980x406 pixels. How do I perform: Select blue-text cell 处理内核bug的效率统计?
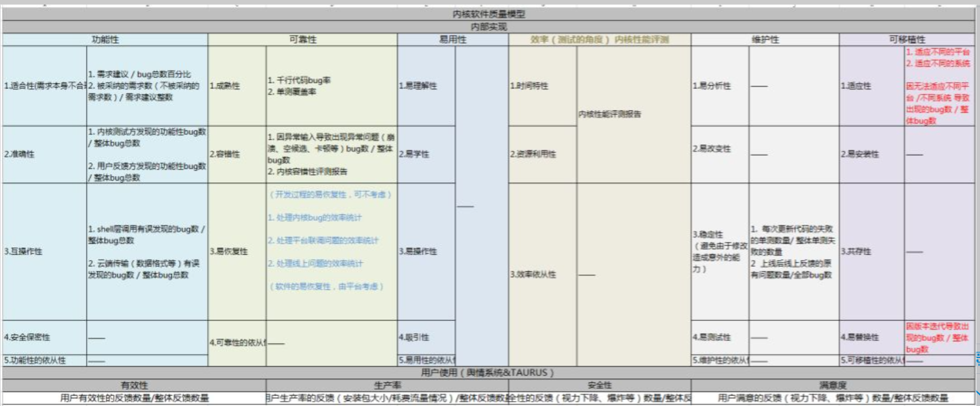pos(331,251)
